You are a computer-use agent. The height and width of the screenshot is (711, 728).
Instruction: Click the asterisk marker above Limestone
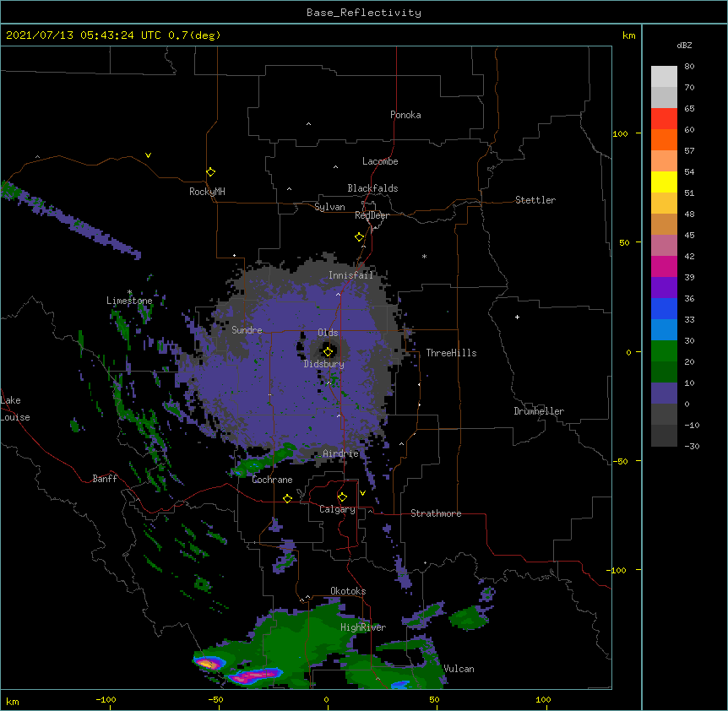(129, 292)
